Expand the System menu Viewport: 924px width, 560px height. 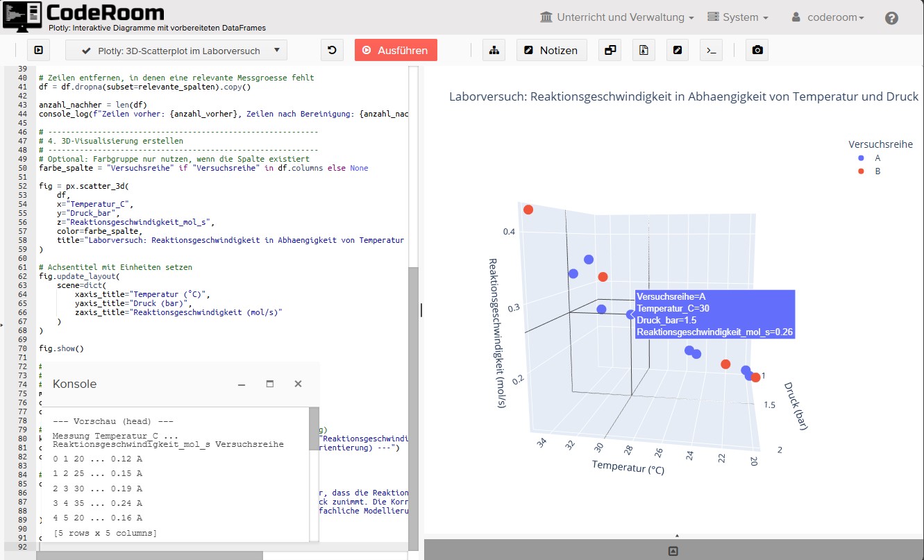point(737,17)
